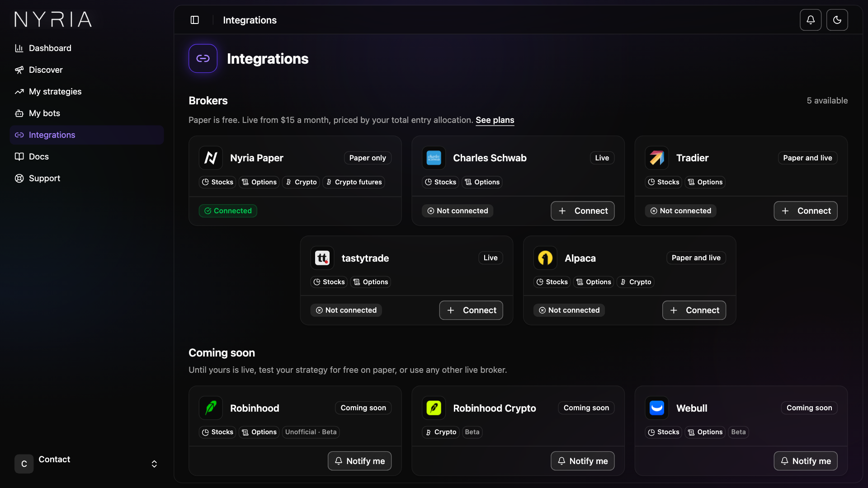Open Docs from the sidebar
This screenshot has height=488, width=868.
click(87, 156)
